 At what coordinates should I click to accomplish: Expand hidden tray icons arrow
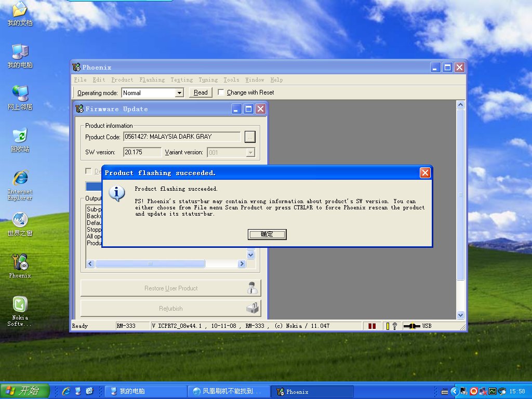click(x=455, y=392)
